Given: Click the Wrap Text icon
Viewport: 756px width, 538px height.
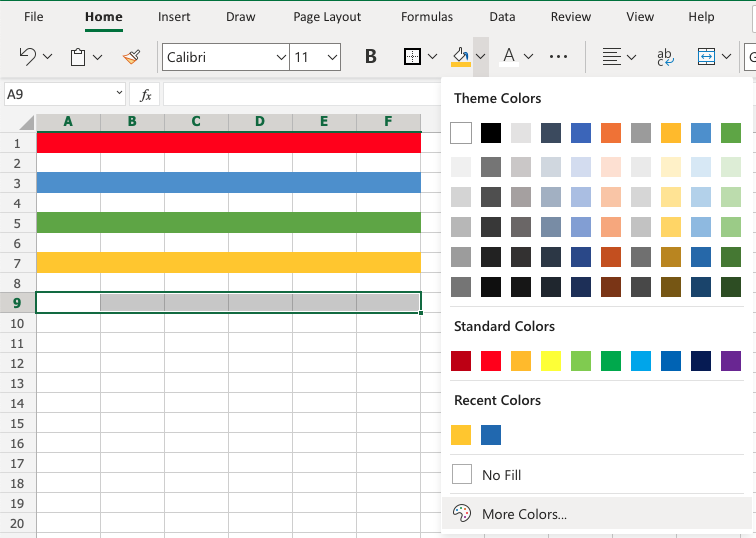Looking at the screenshot, I should coord(664,57).
